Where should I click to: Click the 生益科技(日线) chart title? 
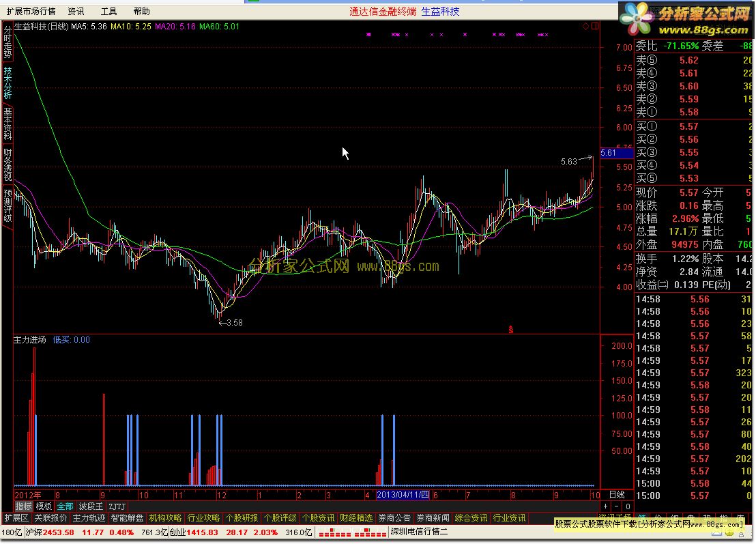[x=42, y=27]
